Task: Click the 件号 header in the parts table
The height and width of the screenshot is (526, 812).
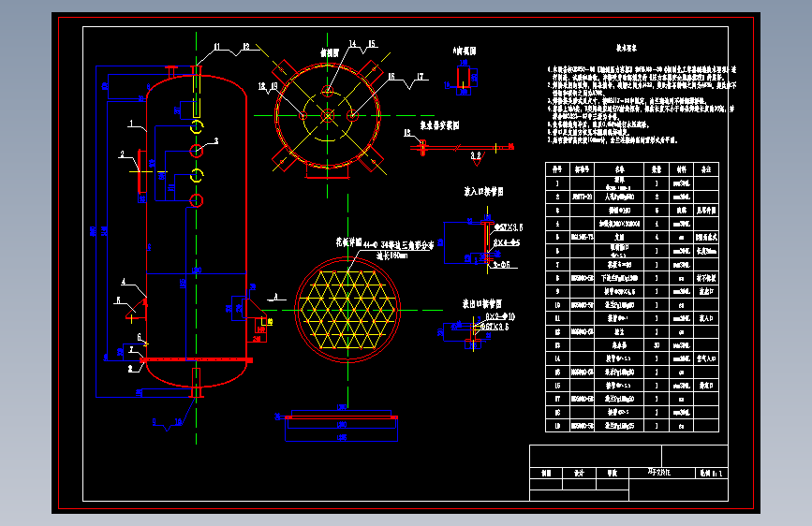Action: pos(557,169)
